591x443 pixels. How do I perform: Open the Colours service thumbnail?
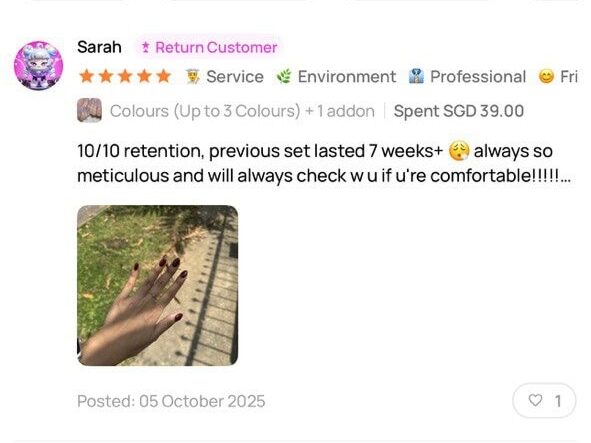89,110
